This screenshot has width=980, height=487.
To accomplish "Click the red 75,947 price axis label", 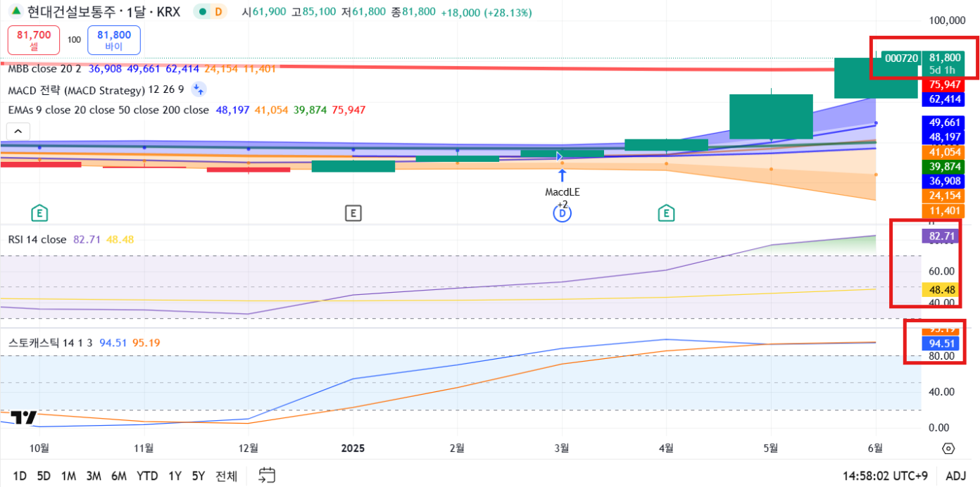I will (x=945, y=84).
